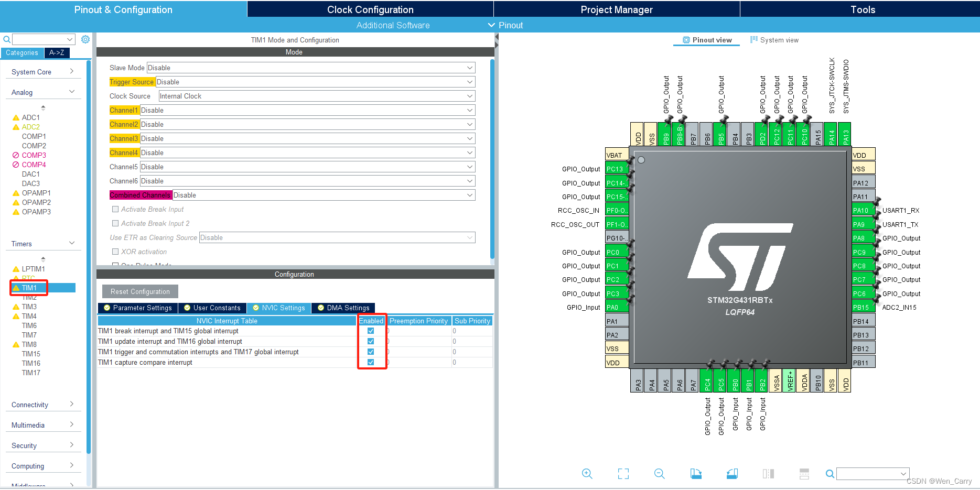Click the peripheral search input field
This screenshot has height=490, width=980.
44,39
